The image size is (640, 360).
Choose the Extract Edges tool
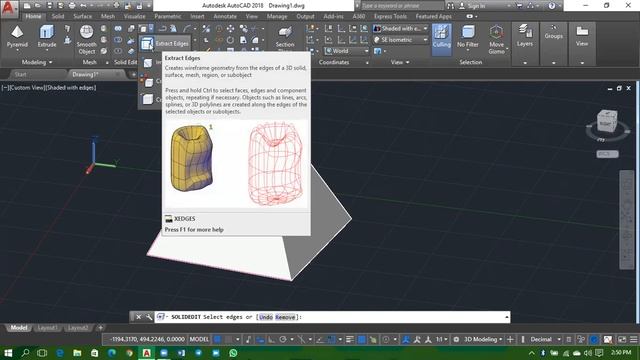(165, 43)
